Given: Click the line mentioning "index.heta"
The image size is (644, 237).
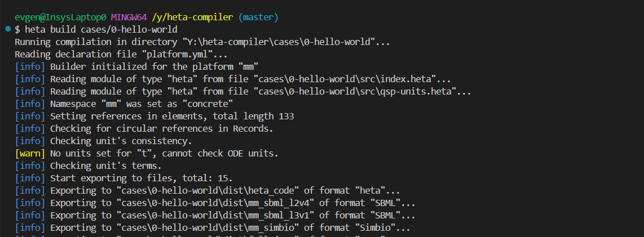Looking at the screenshot, I should point(233,79).
